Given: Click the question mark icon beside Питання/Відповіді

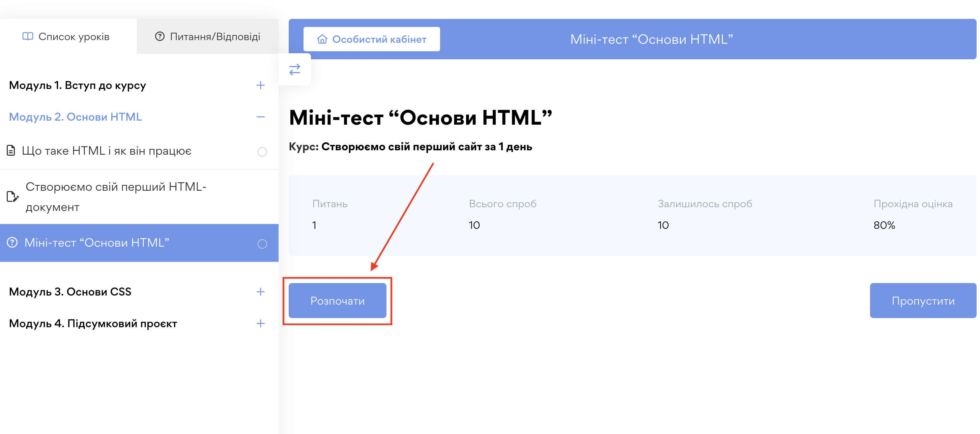Looking at the screenshot, I should click(160, 36).
